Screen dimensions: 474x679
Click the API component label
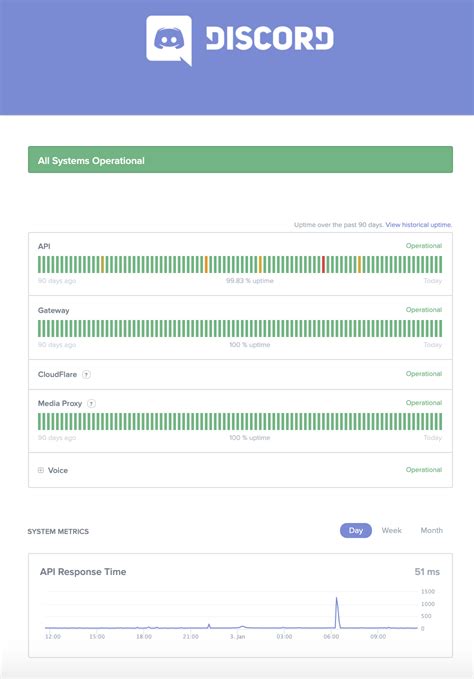[44, 246]
